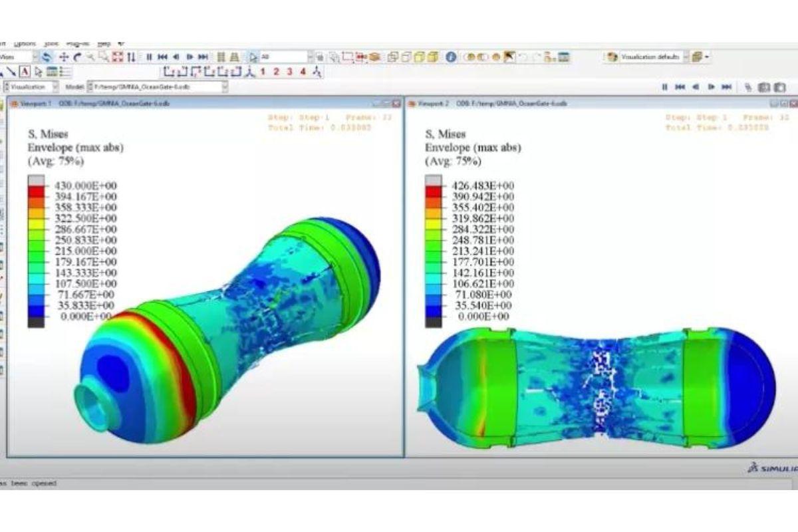Apply the custom view number 1
Viewport: 798px width, 532px height.
263,72
